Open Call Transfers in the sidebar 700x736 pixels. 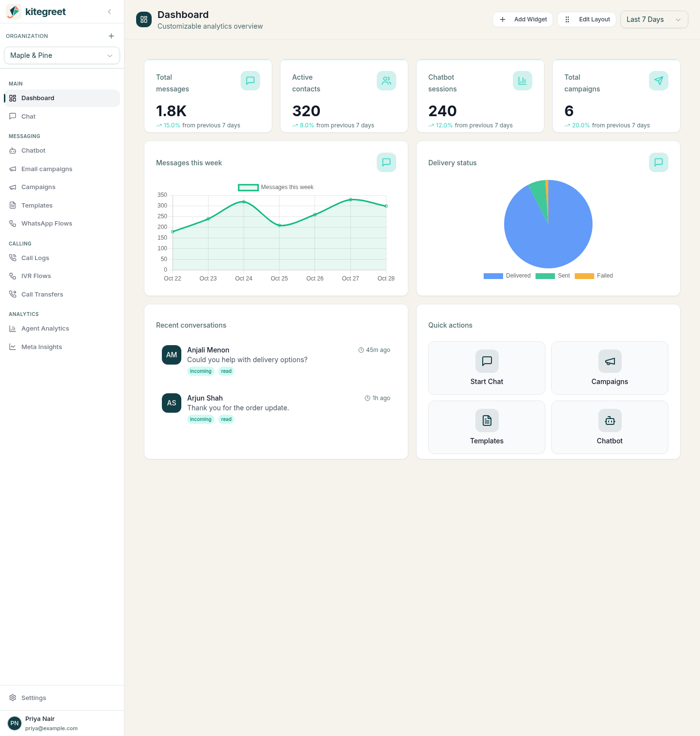pos(62,294)
